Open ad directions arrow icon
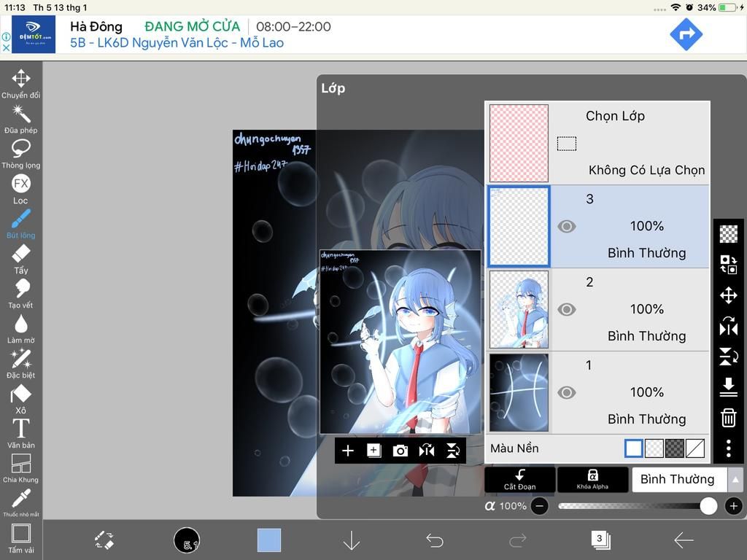This screenshot has width=747, height=560. (x=686, y=34)
